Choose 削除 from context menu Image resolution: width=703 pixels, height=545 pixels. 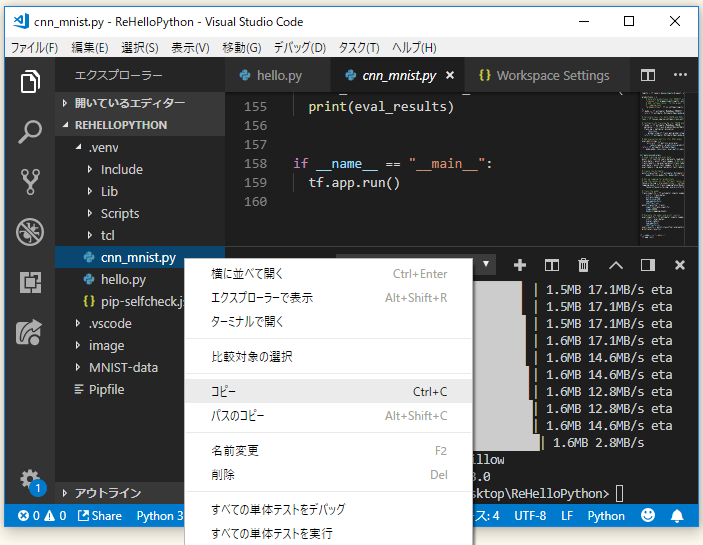(x=329, y=475)
